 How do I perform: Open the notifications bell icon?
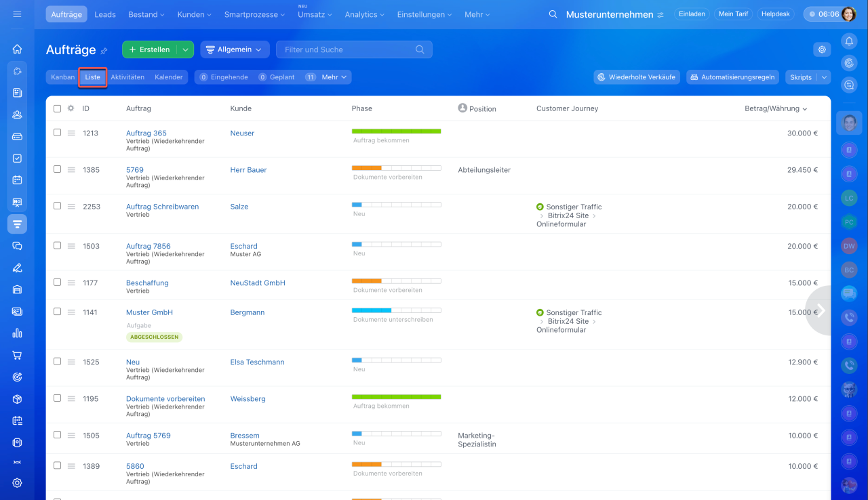pyautogui.click(x=849, y=42)
